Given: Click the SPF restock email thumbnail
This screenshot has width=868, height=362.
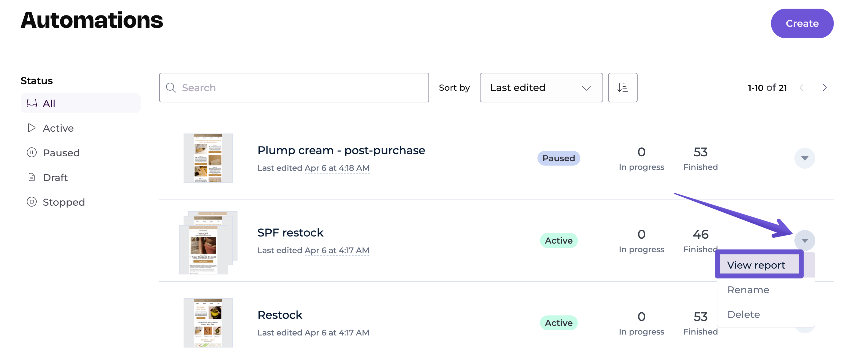Looking at the screenshot, I should 207,243.
